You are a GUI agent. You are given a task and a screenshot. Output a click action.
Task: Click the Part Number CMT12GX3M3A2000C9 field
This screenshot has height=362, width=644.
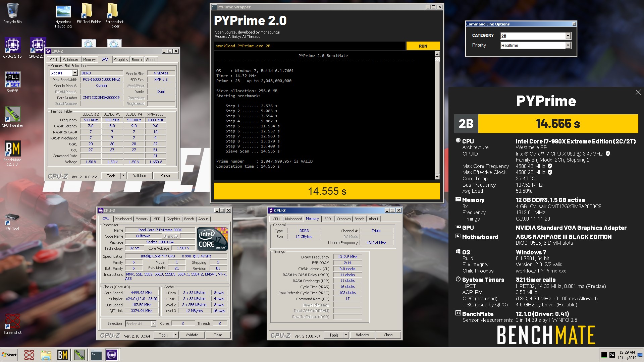101,98
